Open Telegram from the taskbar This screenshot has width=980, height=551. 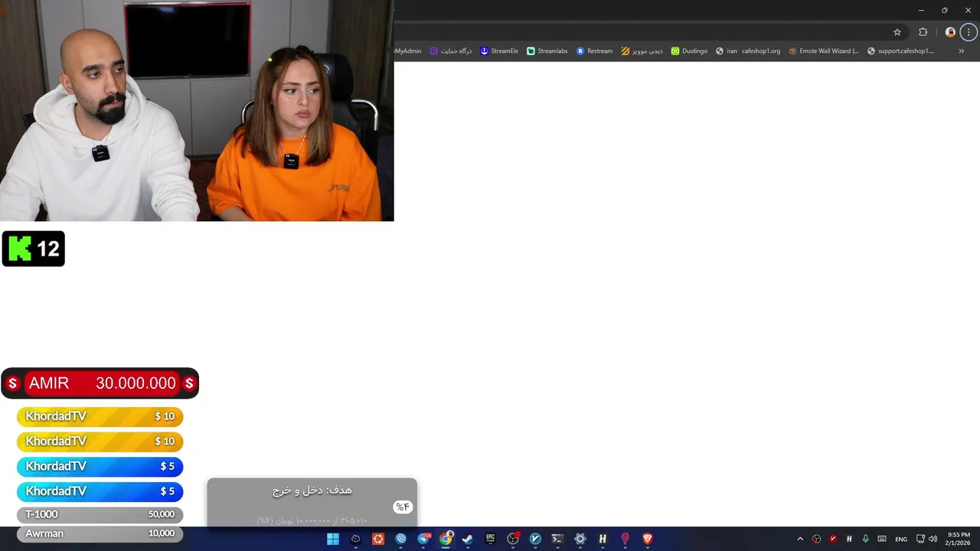pos(423,539)
